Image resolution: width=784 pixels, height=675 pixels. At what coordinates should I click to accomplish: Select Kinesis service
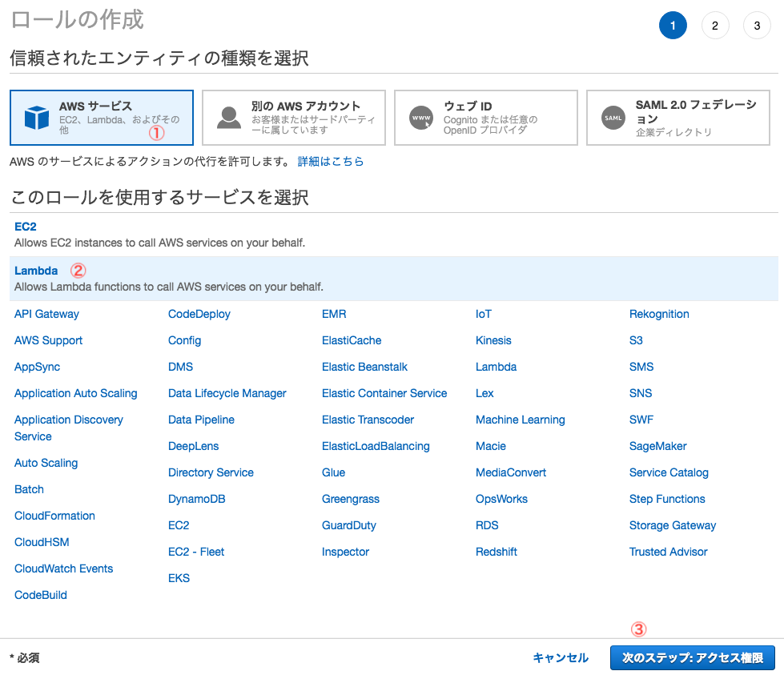pos(493,340)
